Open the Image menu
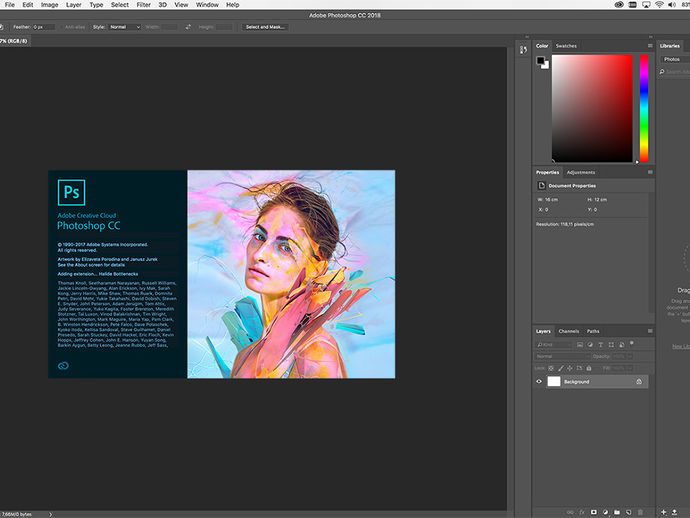The image size is (690, 518). pos(49,5)
